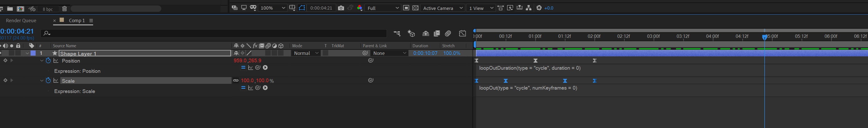868x128 pixels.
Task: Click the viewer timecode 0:00:04:21
Action: 321,8
